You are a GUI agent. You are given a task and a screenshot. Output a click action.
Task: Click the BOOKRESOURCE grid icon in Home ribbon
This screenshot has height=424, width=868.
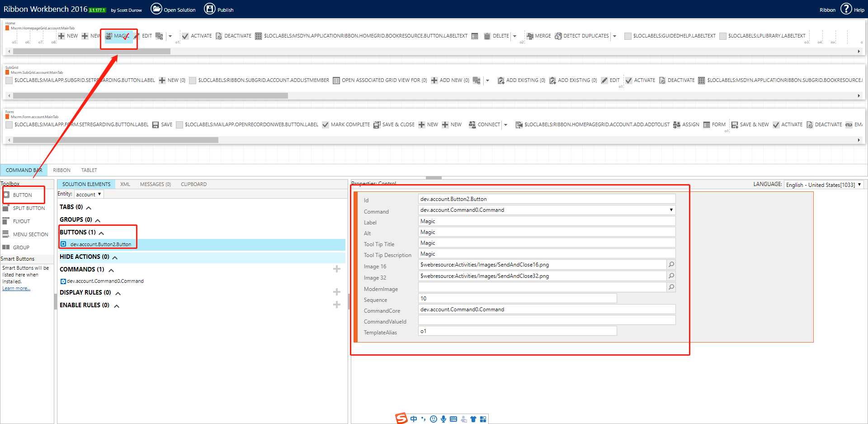click(x=258, y=36)
